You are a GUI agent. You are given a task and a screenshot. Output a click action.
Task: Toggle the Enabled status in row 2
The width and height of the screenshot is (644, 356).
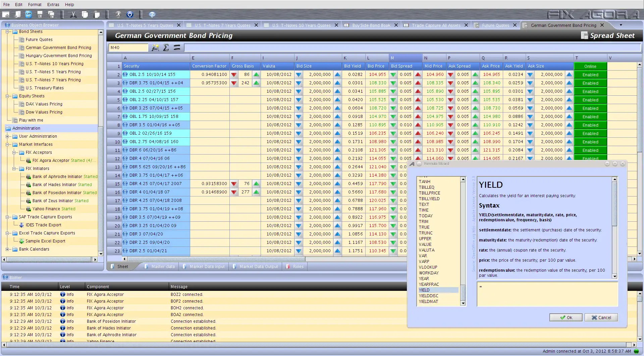click(x=590, y=75)
